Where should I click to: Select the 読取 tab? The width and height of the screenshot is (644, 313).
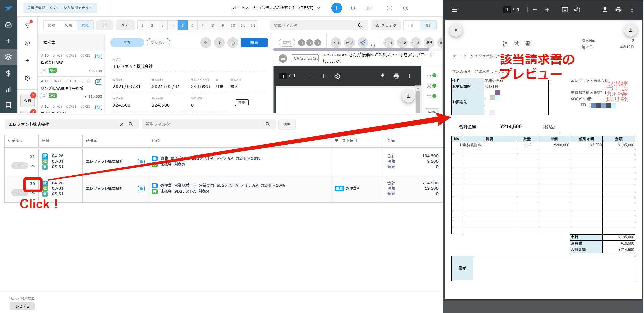coord(52,25)
